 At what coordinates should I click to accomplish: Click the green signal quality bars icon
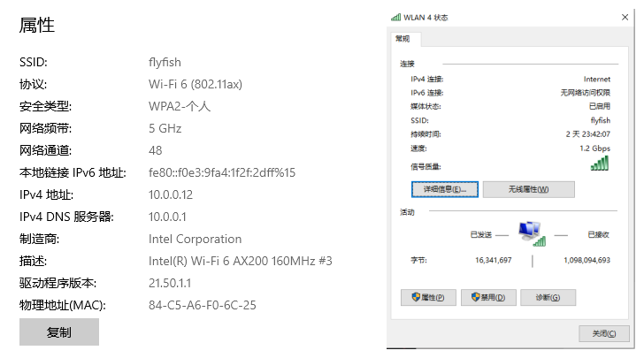pos(600,163)
